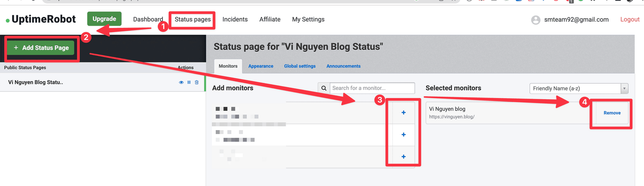Click the Logout link
Image resolution: width=644 pixels, height=186 pixels.
(x=630, y=20)
